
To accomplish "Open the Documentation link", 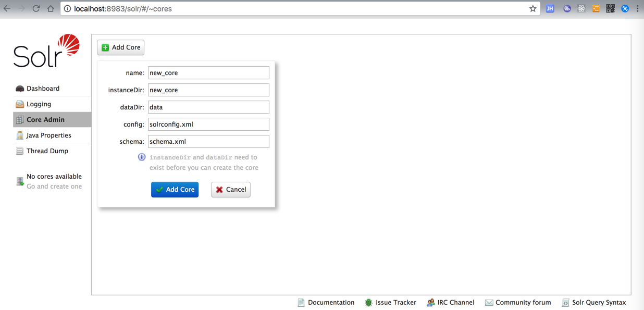I will [331, 303].
